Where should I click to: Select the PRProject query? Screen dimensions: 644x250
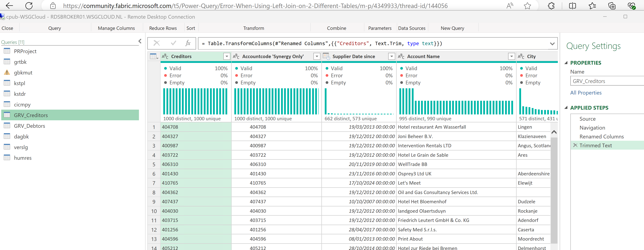click(x=70, y=51)
